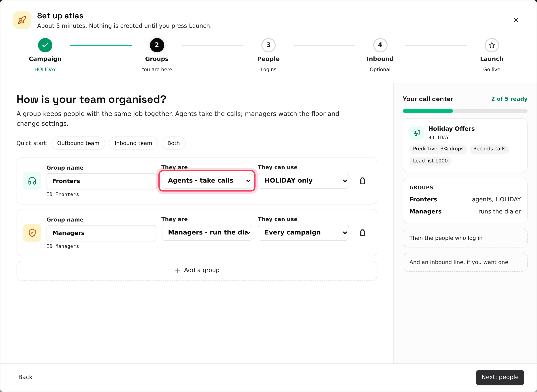Click the star Launch step icon
The image size is (537, 392).
(x=492, y=45)
